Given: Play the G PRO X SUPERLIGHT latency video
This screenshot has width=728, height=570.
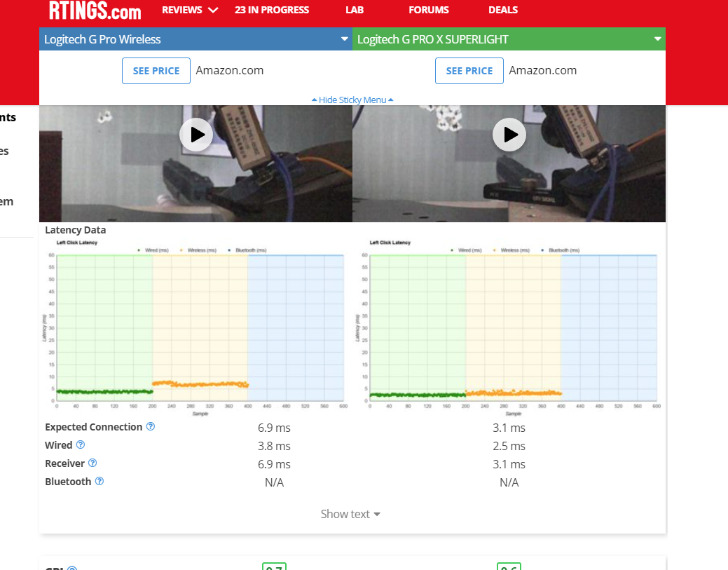Looking at the screenshot, I should (x=509, y=135).
